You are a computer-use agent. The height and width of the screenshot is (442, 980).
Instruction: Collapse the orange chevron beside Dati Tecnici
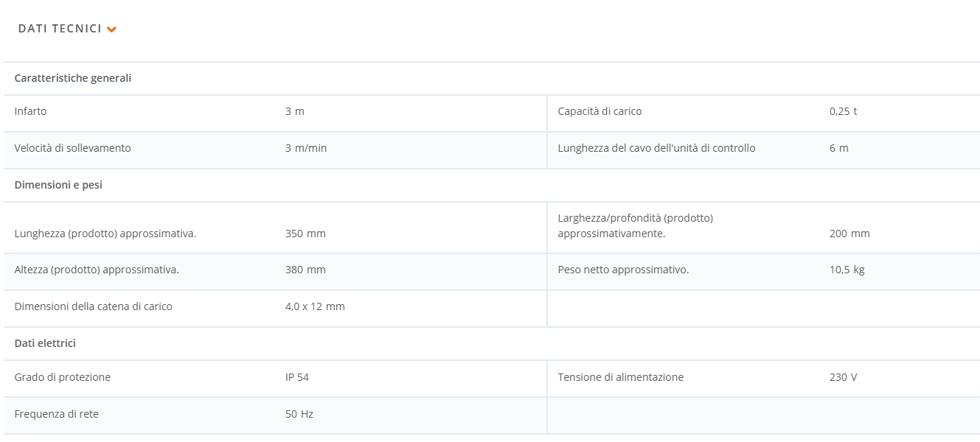tap(112, 29)
